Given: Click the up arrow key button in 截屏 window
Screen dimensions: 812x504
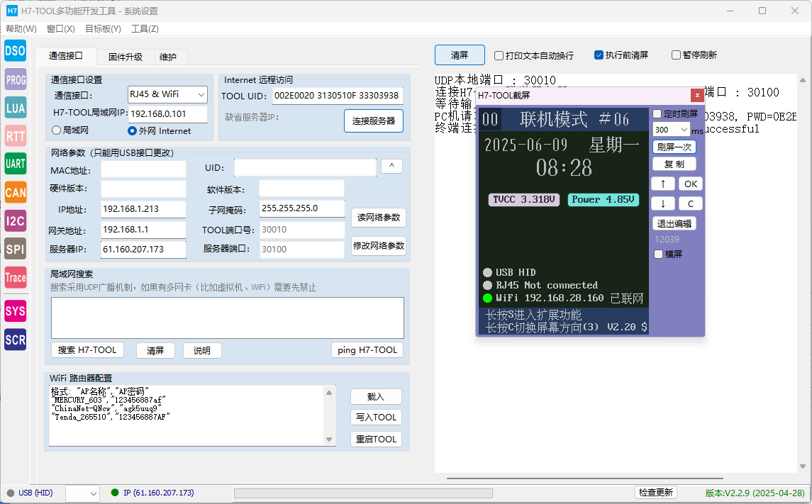Looking at the screenshot, I should coord(663,184).
